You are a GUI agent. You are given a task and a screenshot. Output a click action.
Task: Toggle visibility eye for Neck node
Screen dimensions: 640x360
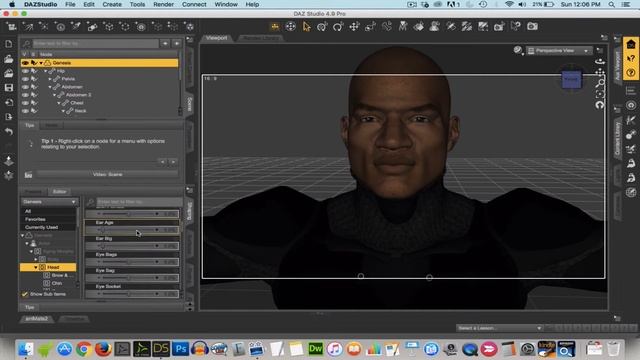pos(25,111)
